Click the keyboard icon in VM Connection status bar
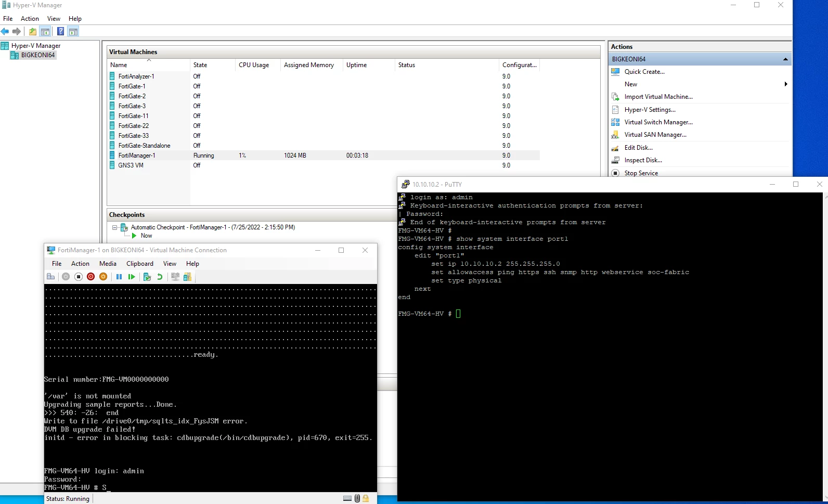Viewport: 828px width, 504px height. pyautogui.click(x=347, y=498)
